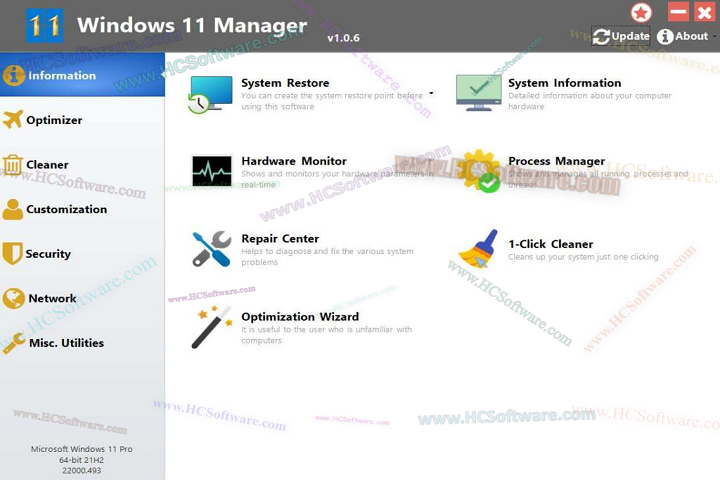Click the Cleaner trash can icon
This screenshot has width=720, height=480.
(12, 164)
